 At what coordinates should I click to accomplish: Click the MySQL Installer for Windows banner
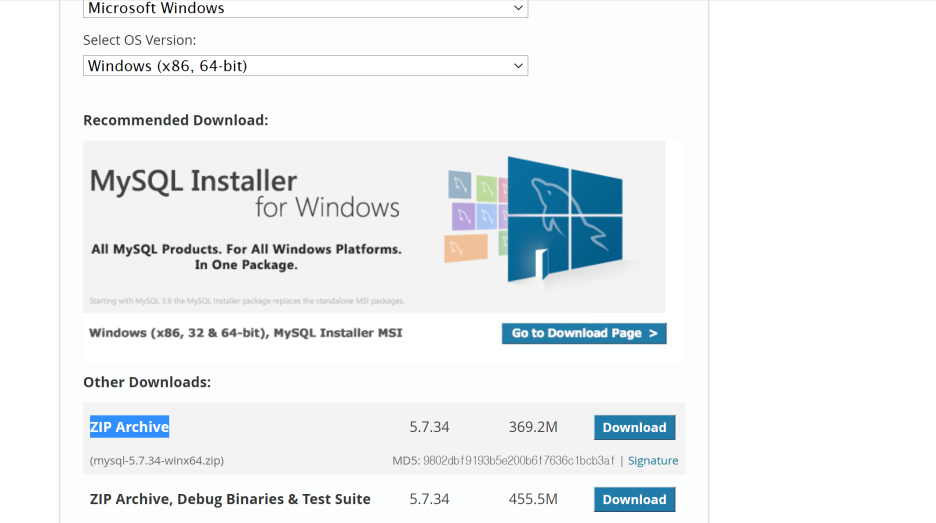[x=374, y=227]
